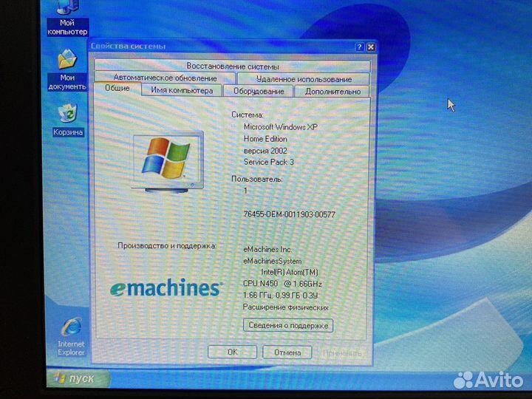Select the Корзина recycle bin icon

(68, 120)
